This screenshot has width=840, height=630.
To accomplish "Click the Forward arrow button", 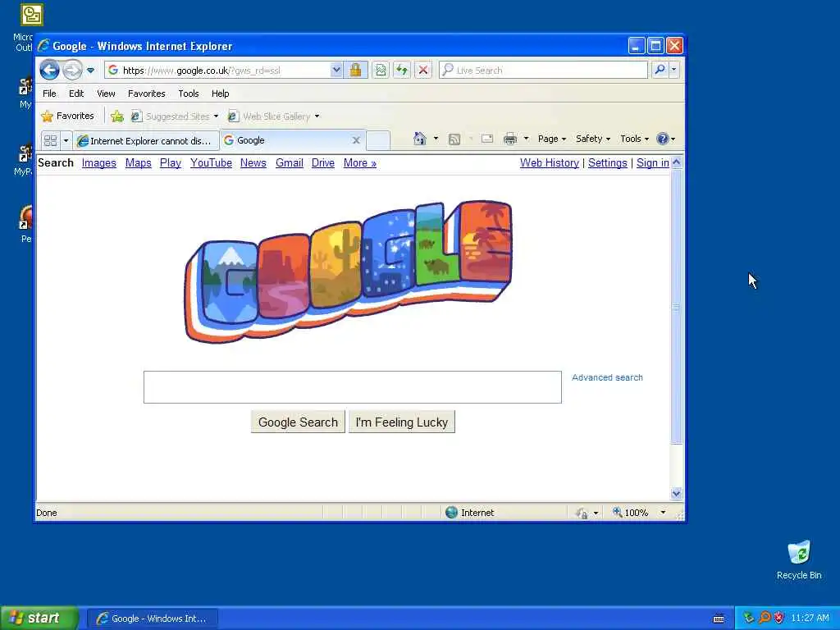I will tap(72, 71).
